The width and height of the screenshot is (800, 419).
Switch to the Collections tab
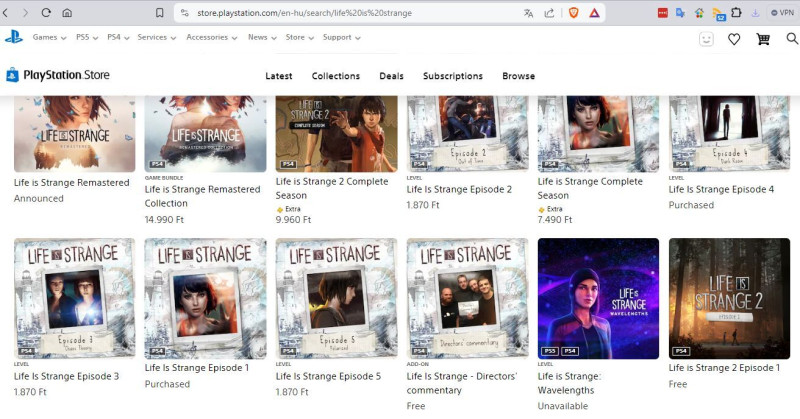336,76
